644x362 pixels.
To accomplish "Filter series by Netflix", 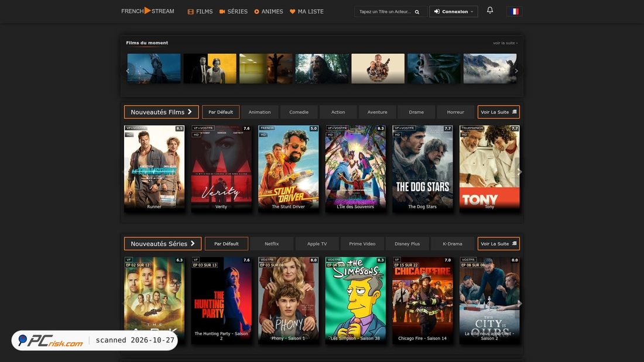I will tap(272, 244).
